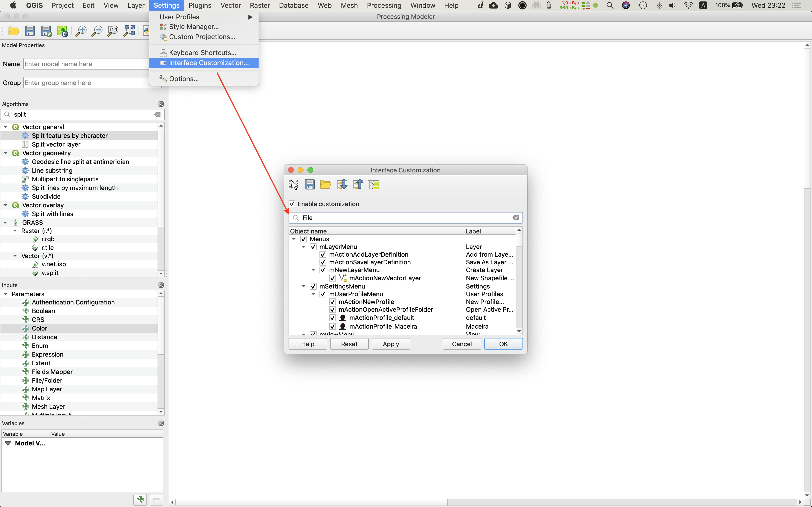This screenshot has height=507, width=812.
Task: Click Save model as floppy-pencil toolbar icon
Action: [46, 31]
